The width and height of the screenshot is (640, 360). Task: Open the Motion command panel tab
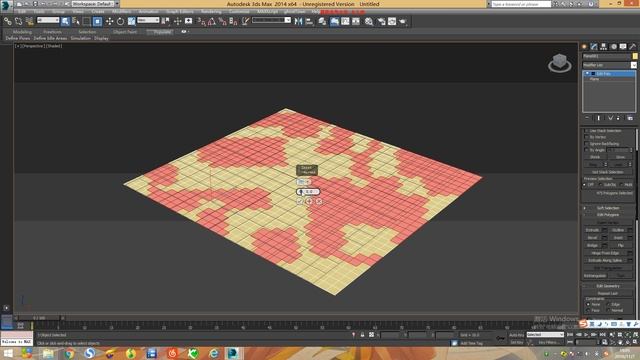point(613,47)
